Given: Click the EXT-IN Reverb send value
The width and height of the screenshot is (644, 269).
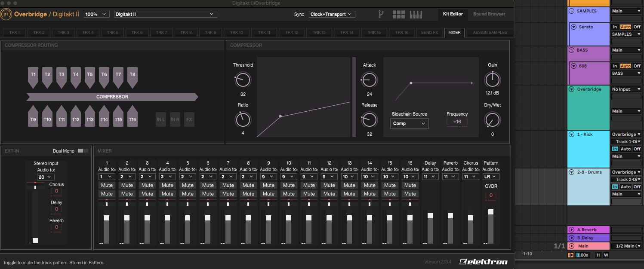Looking at the screenshot, I should point(56,227).
